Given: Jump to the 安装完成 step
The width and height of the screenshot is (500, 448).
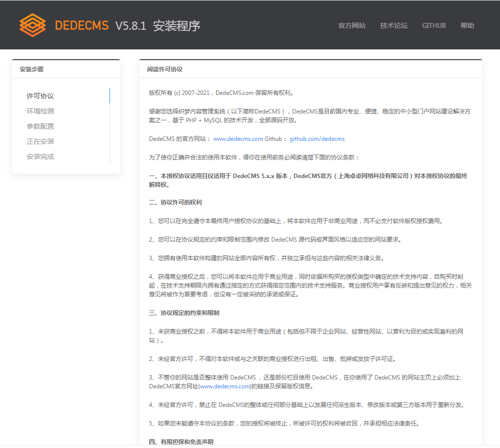Looking at the screenshot, I should (40, 157).
